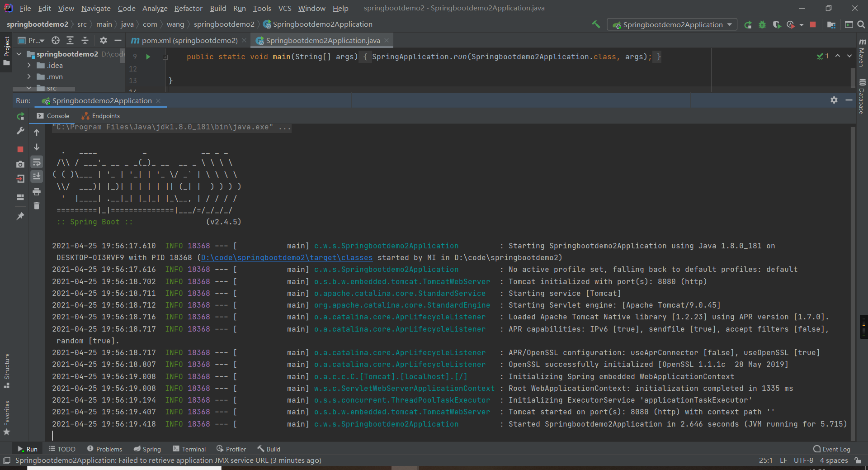
Task: Unfold the main method code block
Action: click(165, 57)
